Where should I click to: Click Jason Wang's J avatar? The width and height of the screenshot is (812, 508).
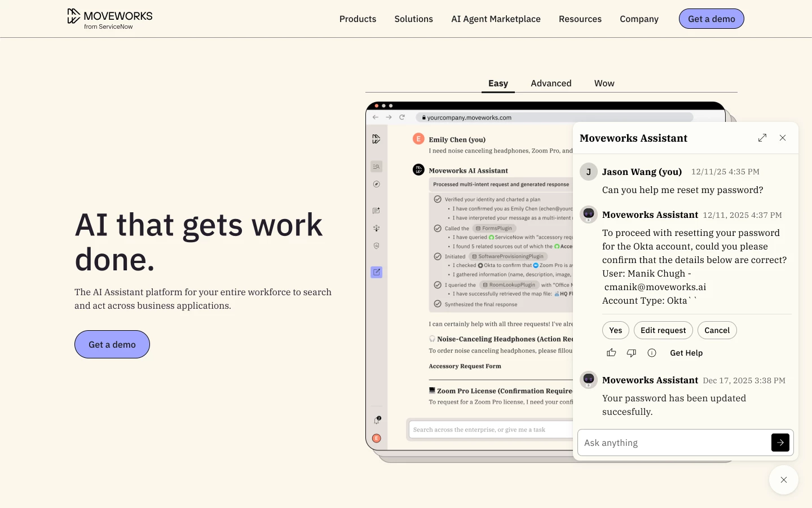[x=589, y=172]
